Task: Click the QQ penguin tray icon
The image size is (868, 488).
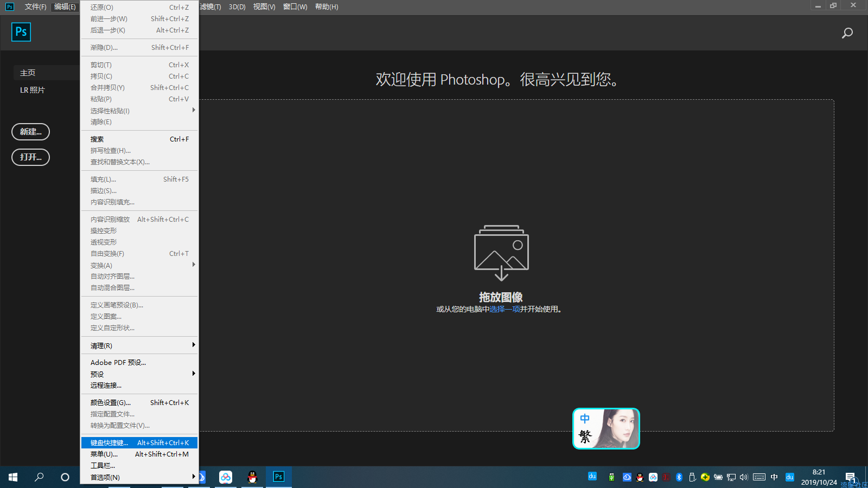Action: [x=640, y=477]
